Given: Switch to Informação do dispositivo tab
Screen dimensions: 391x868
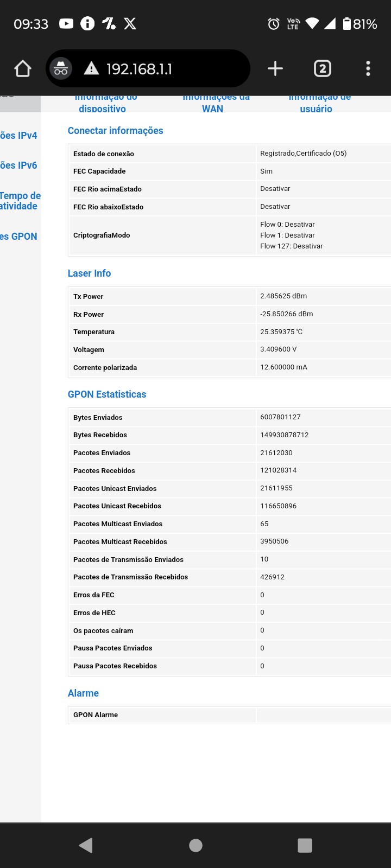Looking at the screenshot, I should tap(103, 104).
